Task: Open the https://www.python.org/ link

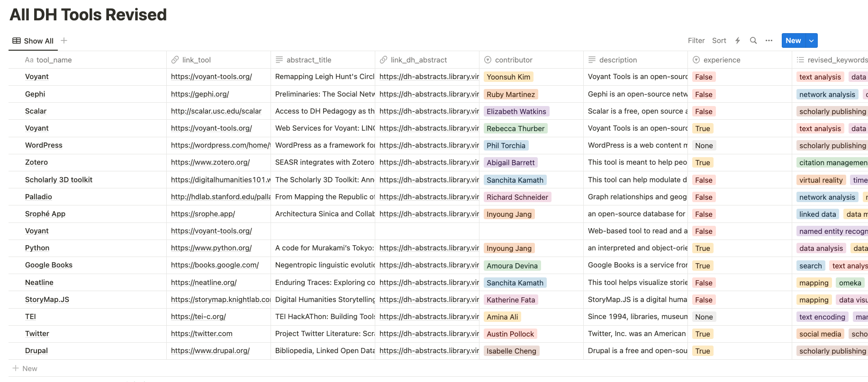Action: point(211,248)
